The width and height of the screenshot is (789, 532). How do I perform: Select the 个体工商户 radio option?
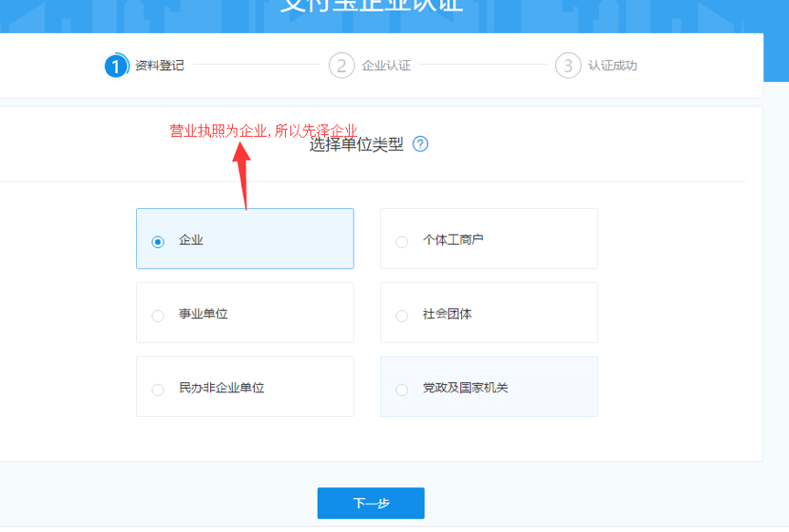click(x=402, y=242)
